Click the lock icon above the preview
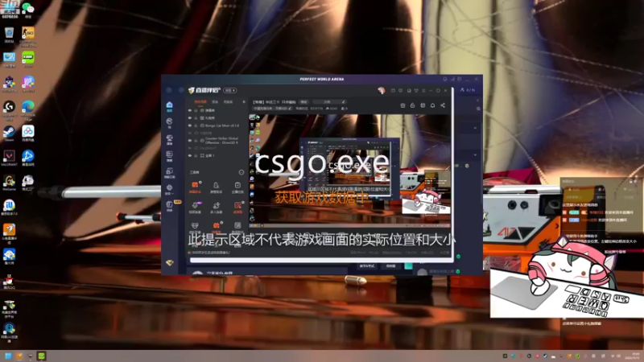This screenshot has width=644, height=362. [412, 105]
